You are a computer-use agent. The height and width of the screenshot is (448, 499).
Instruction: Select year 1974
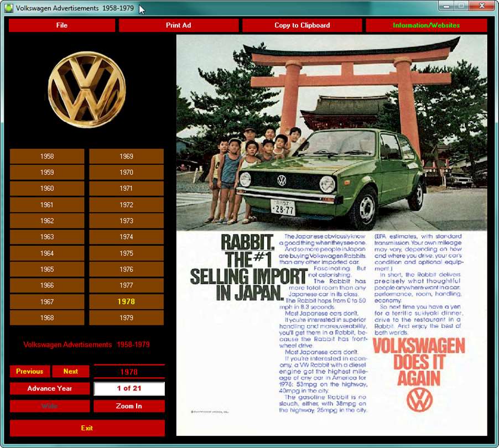coord(126,237)
